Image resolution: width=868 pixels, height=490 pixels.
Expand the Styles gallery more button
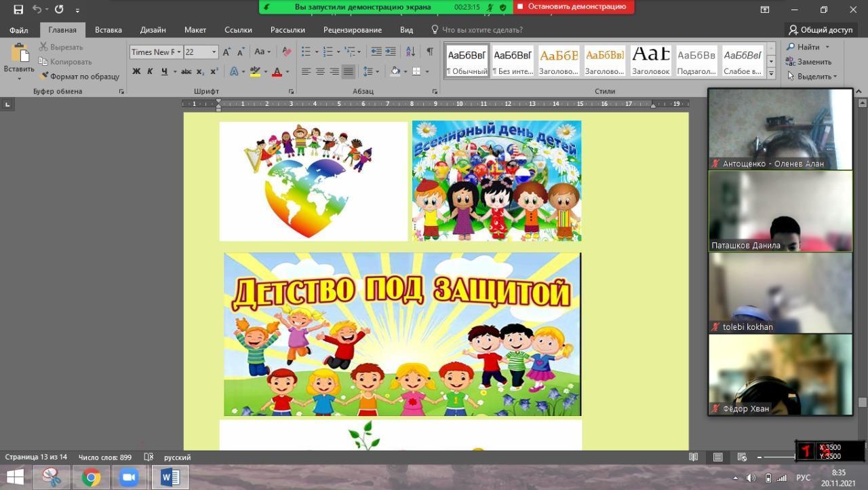tap(771, 72)
